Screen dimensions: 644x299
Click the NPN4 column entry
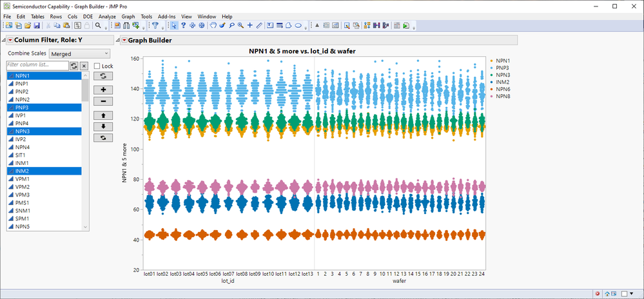click(23, 147)
